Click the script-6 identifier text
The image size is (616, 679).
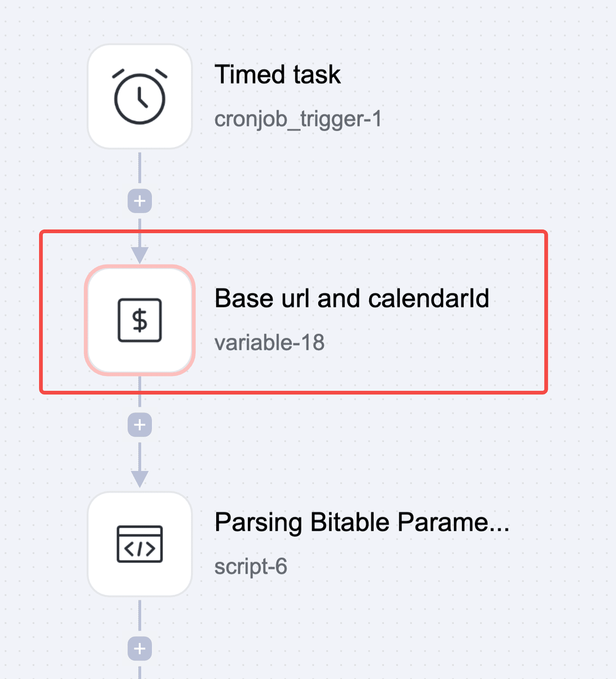tap(251, 567)
